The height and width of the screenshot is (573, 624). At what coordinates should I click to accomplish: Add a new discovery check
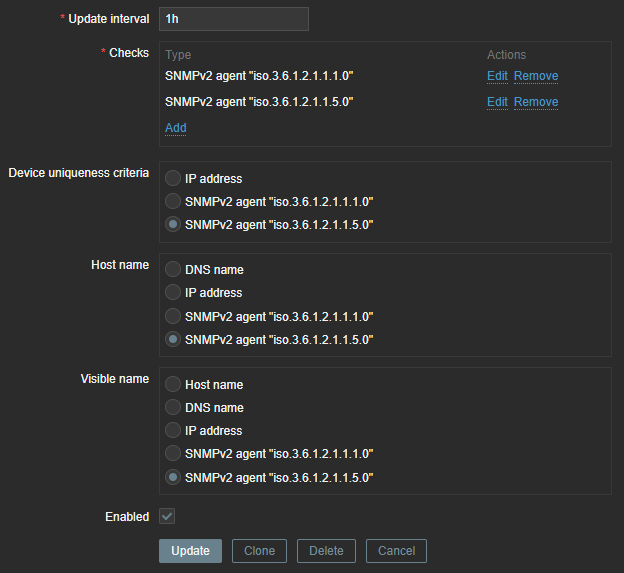[176, 128]
